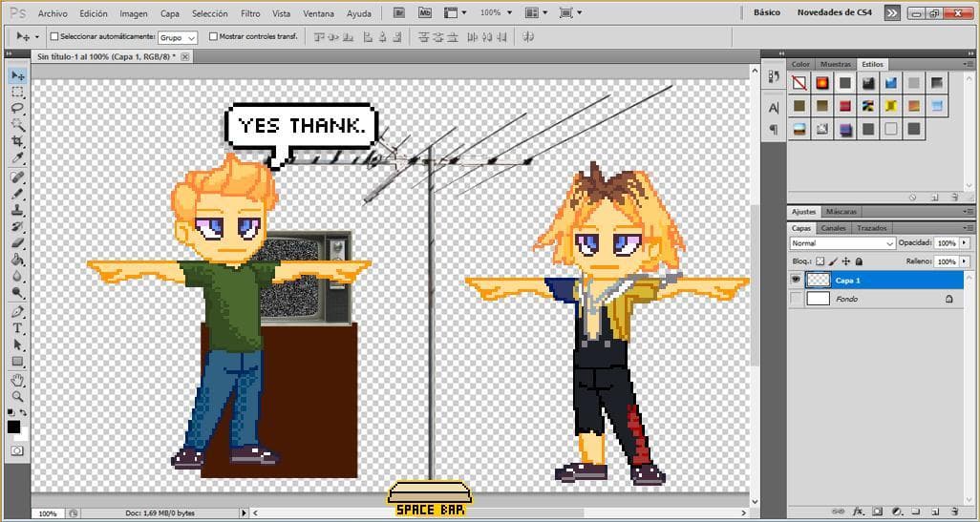980x522 pixels.
Task: Toggle lock image pixels brush icon
Action: (833, 261)
